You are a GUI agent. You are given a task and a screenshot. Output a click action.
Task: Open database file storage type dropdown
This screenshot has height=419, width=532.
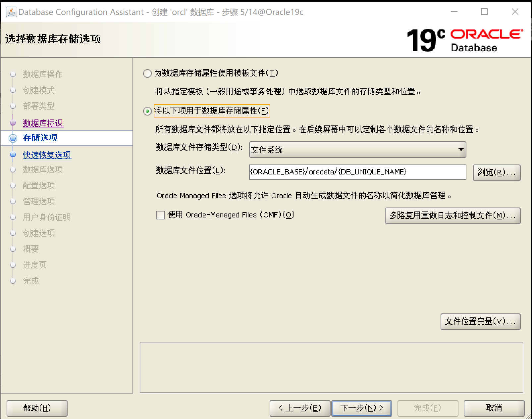click(358, 150)
